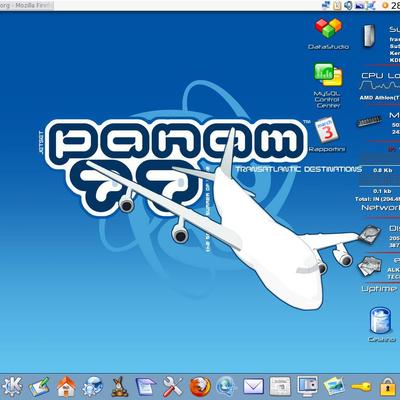
Task: Open the mail envelope icon in dock
Action: click(253, 387)
